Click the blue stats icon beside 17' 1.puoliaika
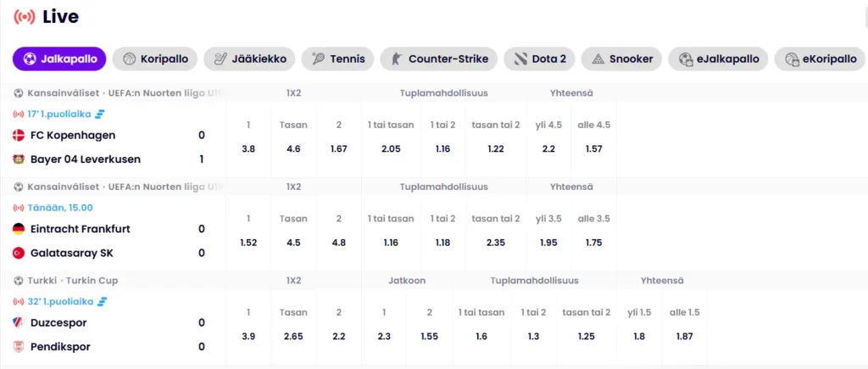 pos(100,114)
